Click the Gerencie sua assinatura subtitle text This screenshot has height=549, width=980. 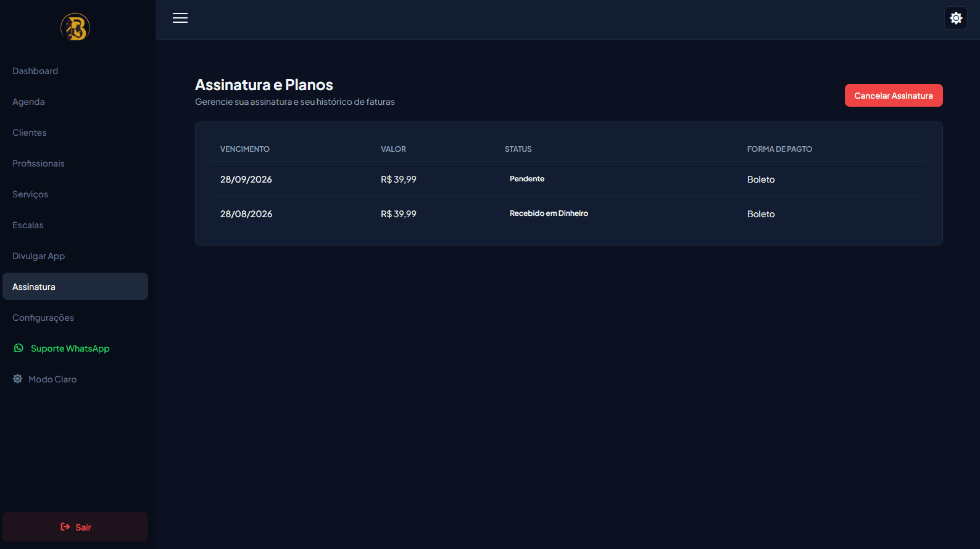pos(295,102)
